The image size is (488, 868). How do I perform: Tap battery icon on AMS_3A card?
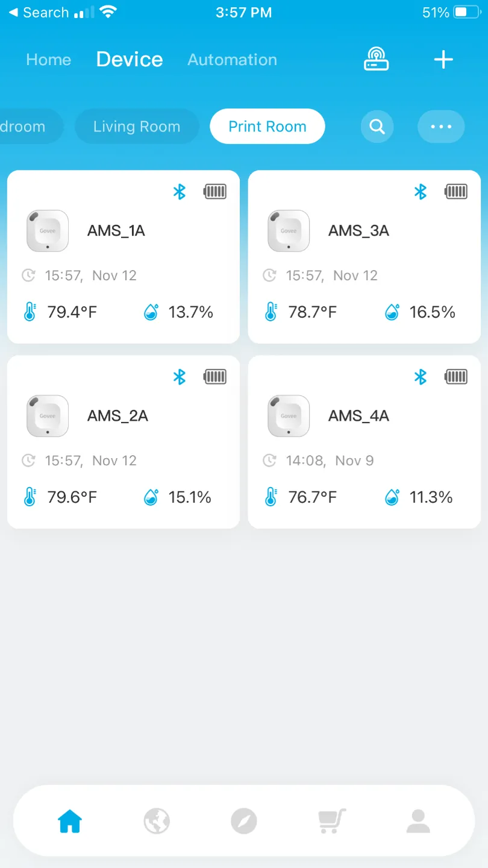(456, 192)
